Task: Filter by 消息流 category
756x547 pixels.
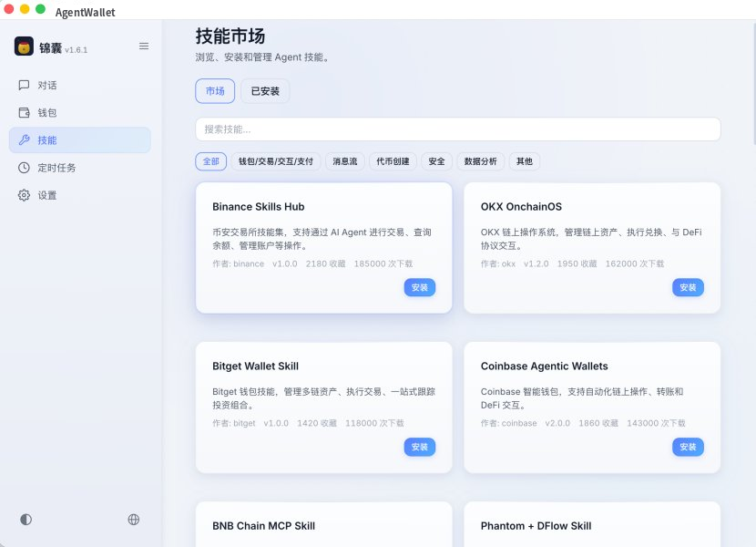Action: coord(344,161)
